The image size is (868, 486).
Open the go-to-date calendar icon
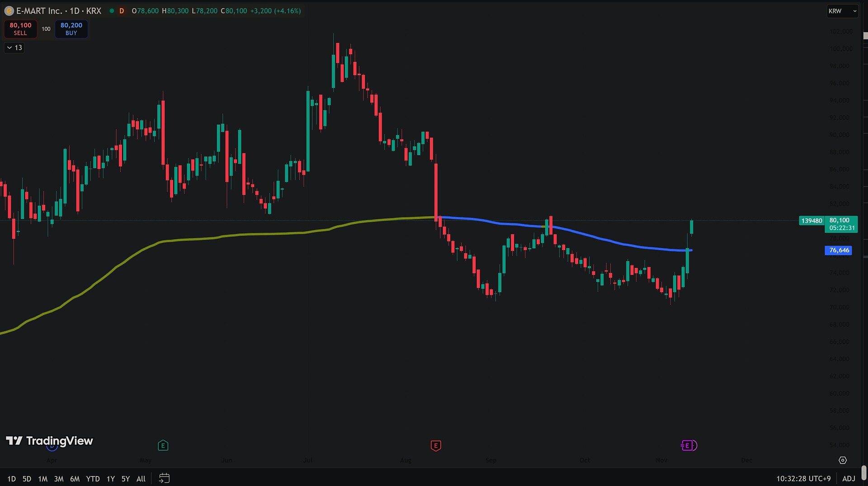[164, 478]
